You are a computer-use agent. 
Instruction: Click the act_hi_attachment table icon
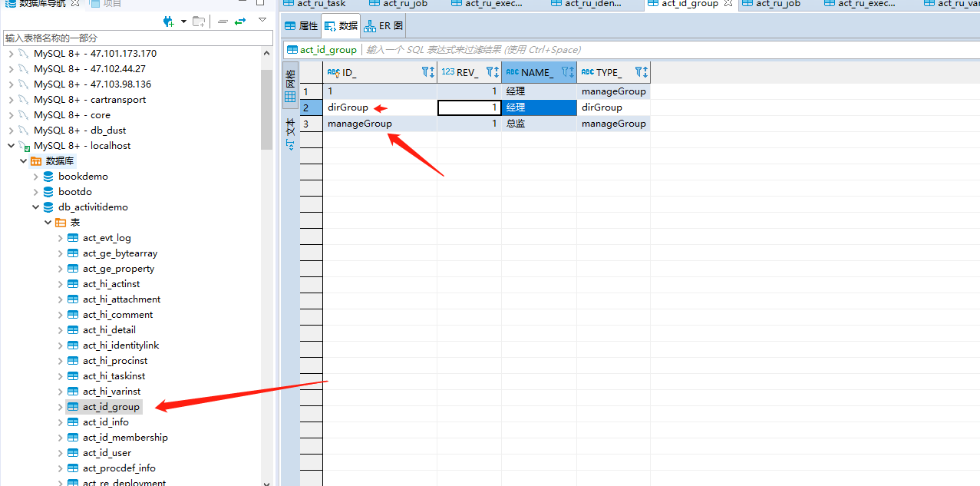click(x=73, y=299)
